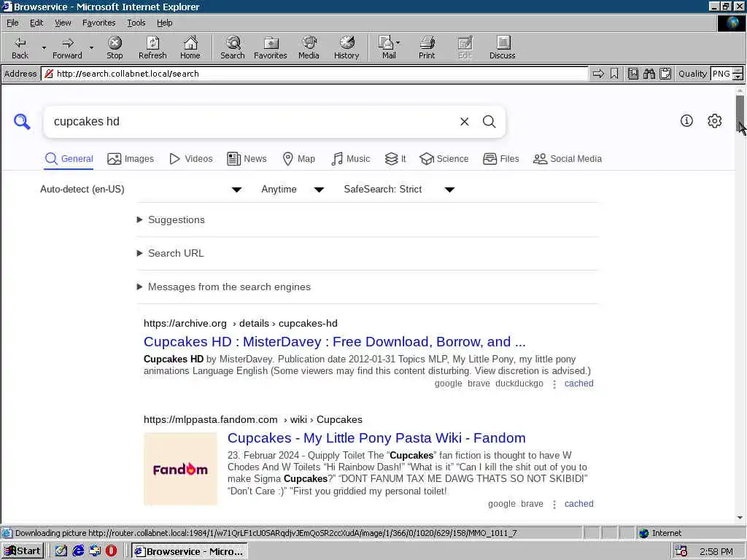Open three-dot menu for archive.org result
Screen dimensions: 747x560
point(554,384)
